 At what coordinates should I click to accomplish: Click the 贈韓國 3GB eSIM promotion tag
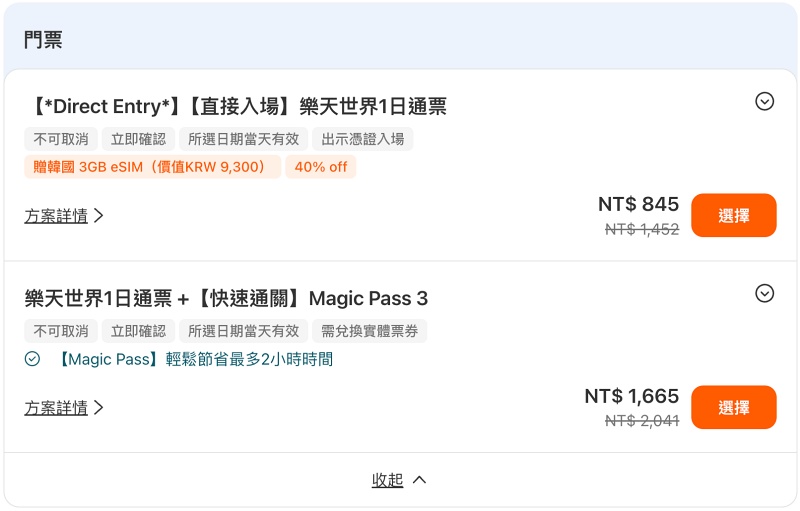153,167
